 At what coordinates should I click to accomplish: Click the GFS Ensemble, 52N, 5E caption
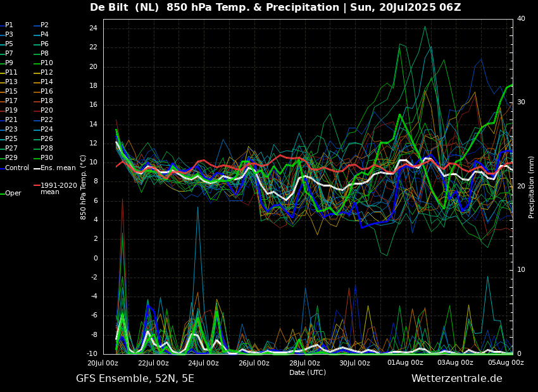135,379
